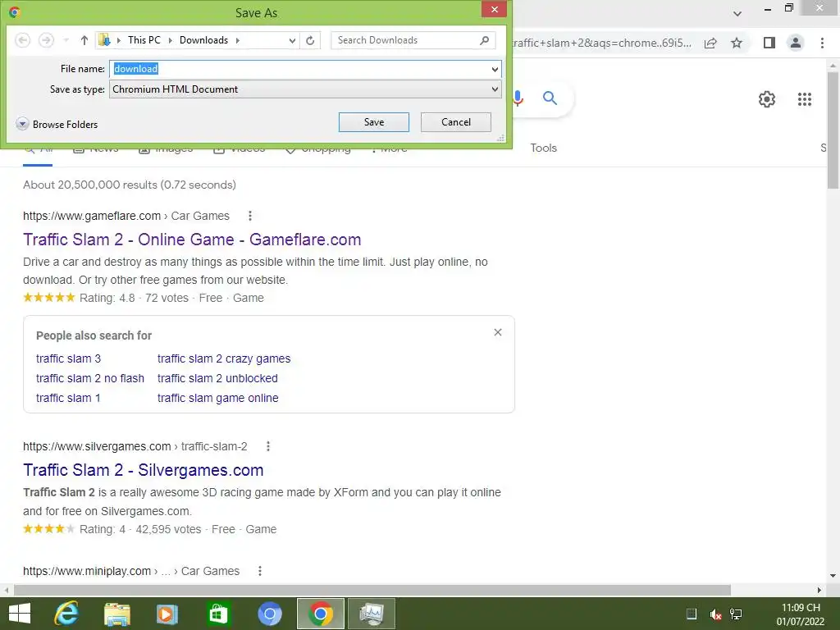Open File Explorer from taskbar
The height and width of the screenshot is (630, 840).
(117, 614)
